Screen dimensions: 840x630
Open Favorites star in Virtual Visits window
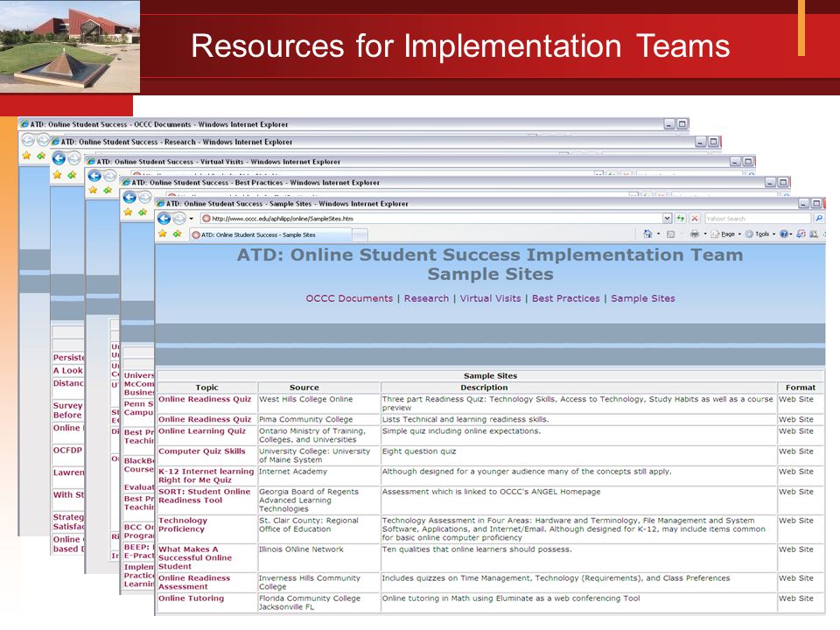click(94, 190)
